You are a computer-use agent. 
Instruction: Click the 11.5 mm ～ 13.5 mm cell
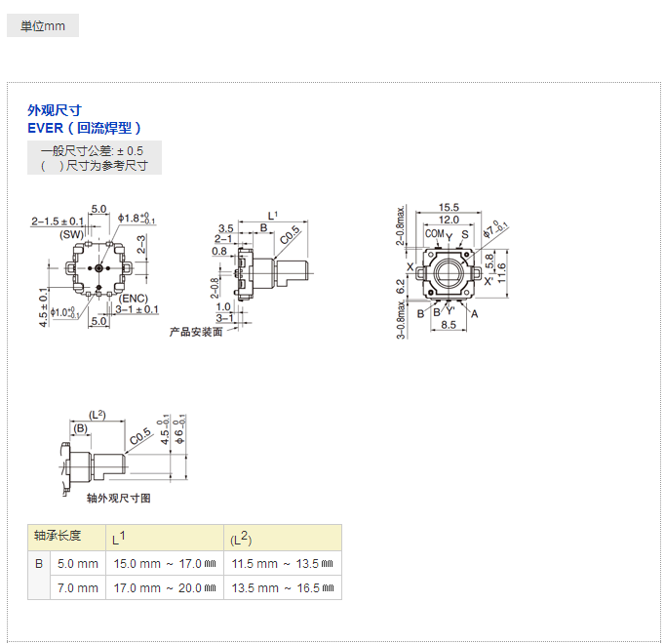(x=282, y=564)
